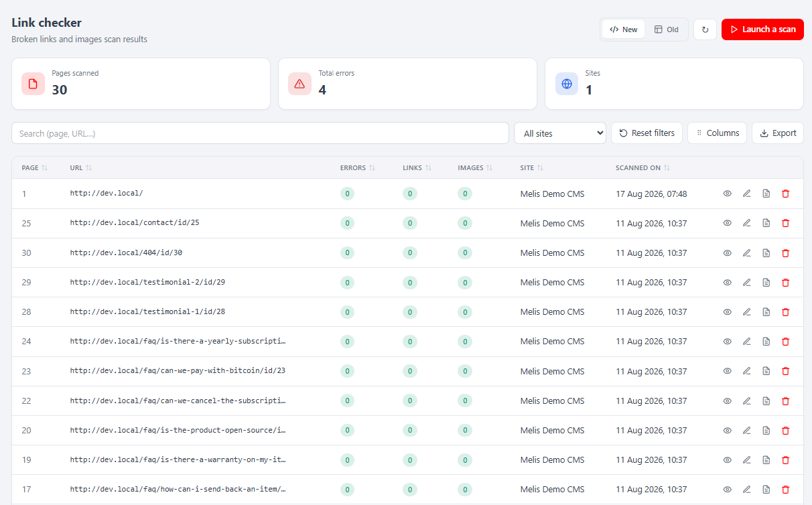Click the Sites globe icon
The width and height of the screenshot is (812, 505).
(x=567, y=84)
